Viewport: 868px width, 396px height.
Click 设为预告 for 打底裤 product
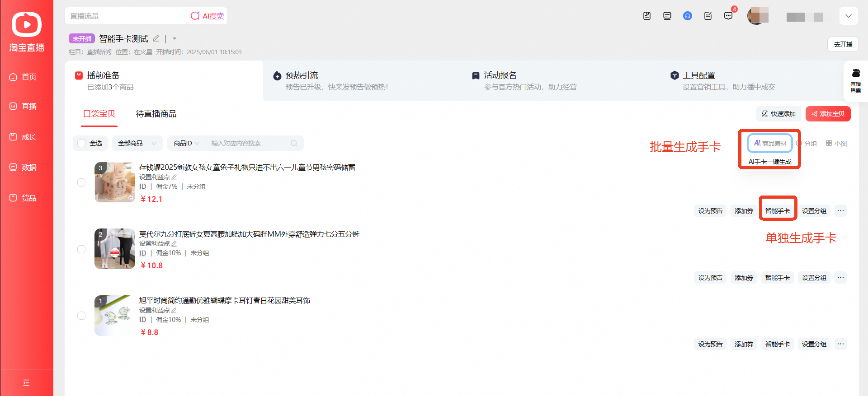point(710,277)
